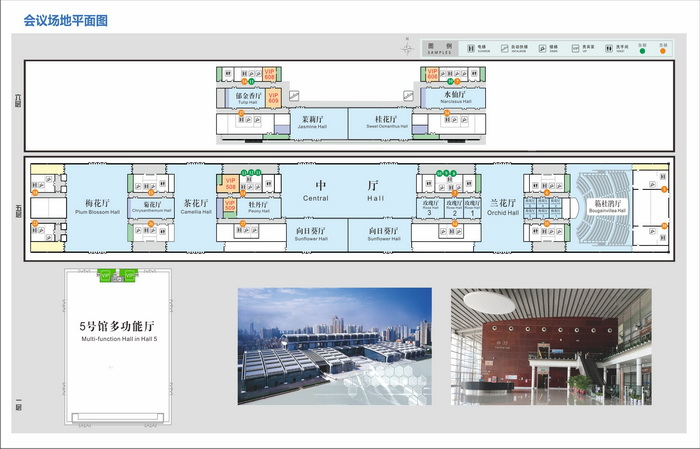Image resolution: width=700 pixels, height=449 pixels.
Task: Click the toilet icon in the legend
Action: pos(609,48)
